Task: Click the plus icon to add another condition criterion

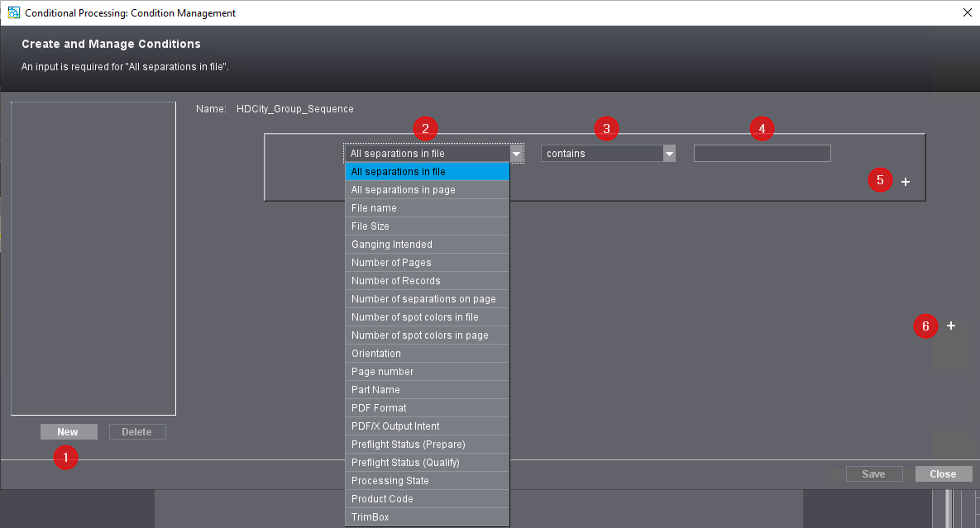Action: tap(905, 181)
